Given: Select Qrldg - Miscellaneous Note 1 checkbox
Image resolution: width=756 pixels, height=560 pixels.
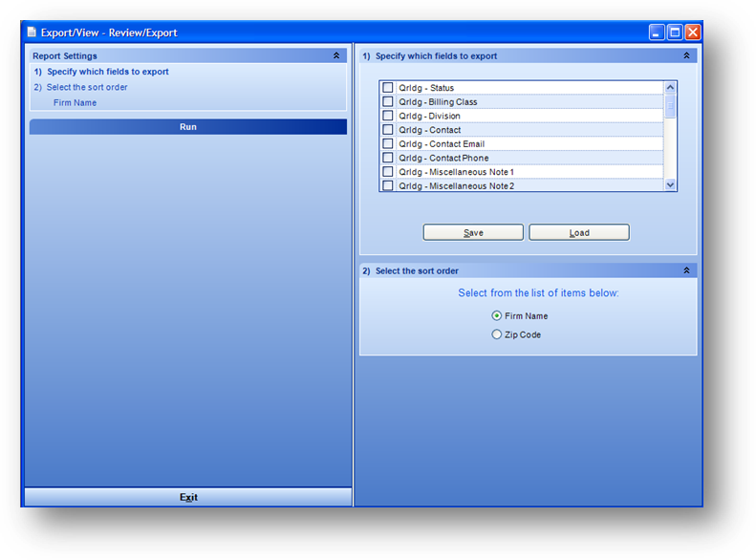Looking at the screenshot, I should (388, 172).
